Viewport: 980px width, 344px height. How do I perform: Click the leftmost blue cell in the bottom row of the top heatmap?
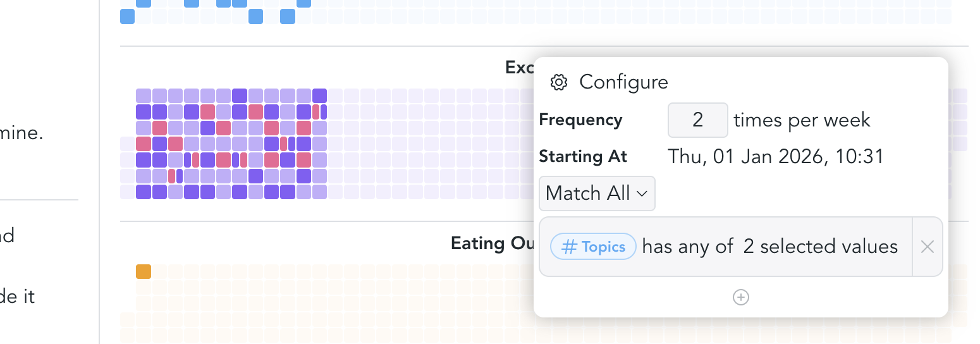point(128,16)
